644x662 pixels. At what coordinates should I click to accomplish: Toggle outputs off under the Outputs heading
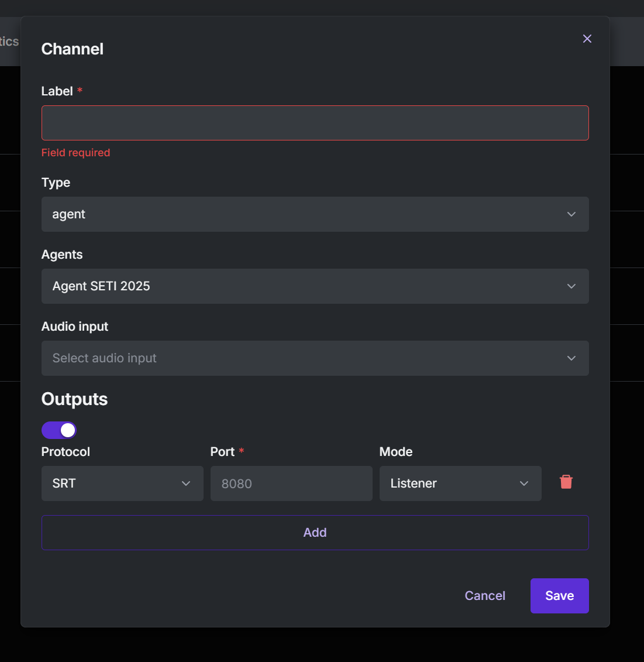click(59, 430)
